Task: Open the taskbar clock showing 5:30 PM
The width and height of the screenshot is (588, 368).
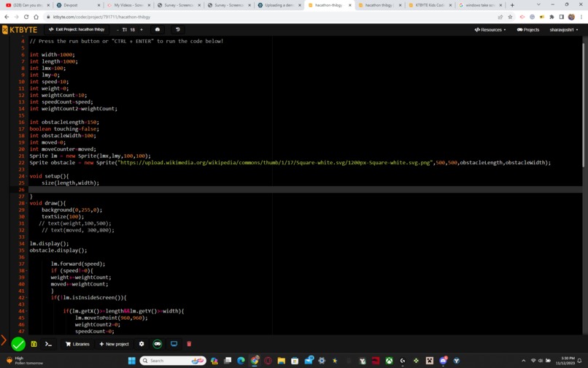Action: click(x=565, y=361)
